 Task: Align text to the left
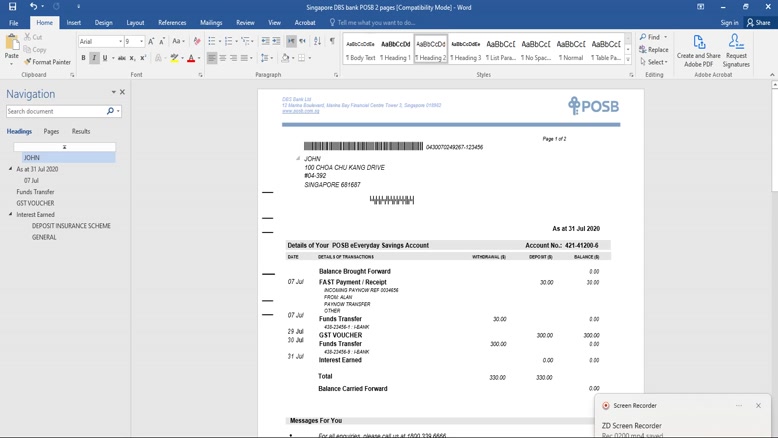pyautogui.click(x=212, y=58)
